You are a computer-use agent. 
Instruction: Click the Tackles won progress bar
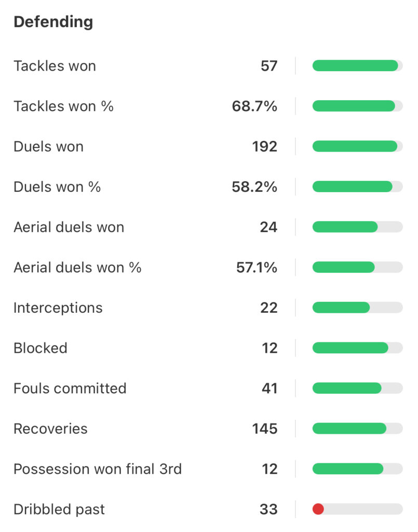[357, 66]
